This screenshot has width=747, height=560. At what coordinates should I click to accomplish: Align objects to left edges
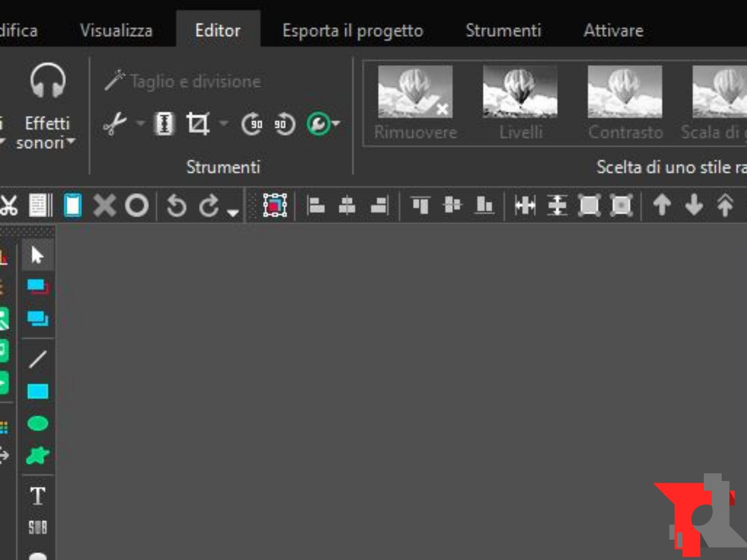click(316, 205)
